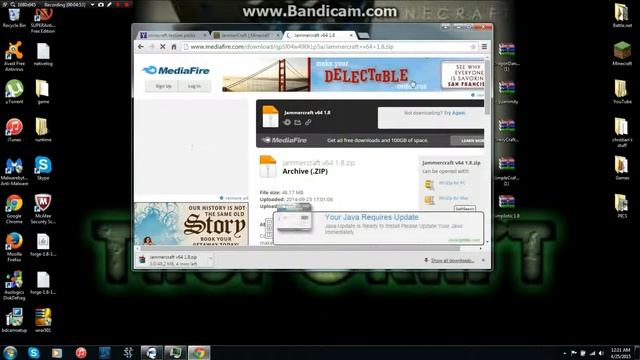Screen dimensions: 640x360
Task: Open the YouTube folder on desktop
Action: (622, 91)
